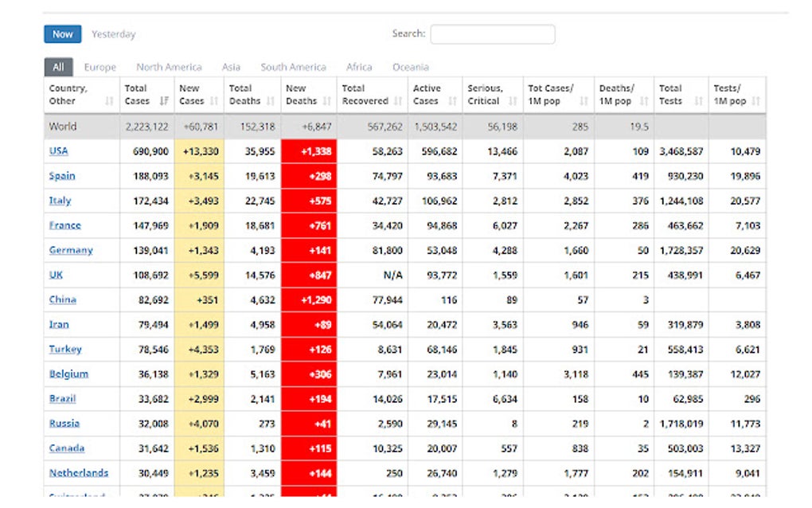Sort by Total Recovered icon
The width and height of the screenshot is (812, 508).
click(x=397, y=101)
